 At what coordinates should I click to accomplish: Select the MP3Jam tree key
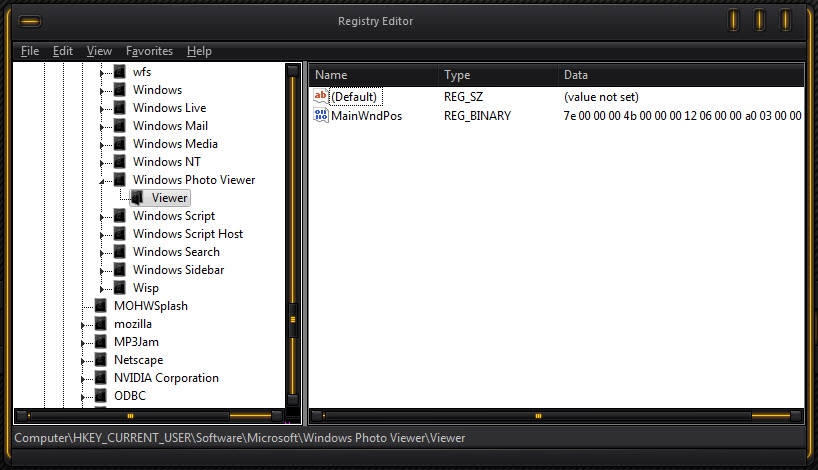point(136,342)
